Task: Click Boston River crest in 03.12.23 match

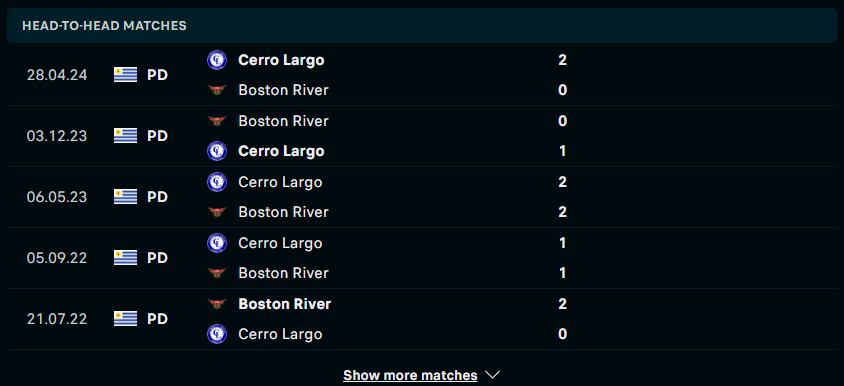Action: click(x=217, y=121)
